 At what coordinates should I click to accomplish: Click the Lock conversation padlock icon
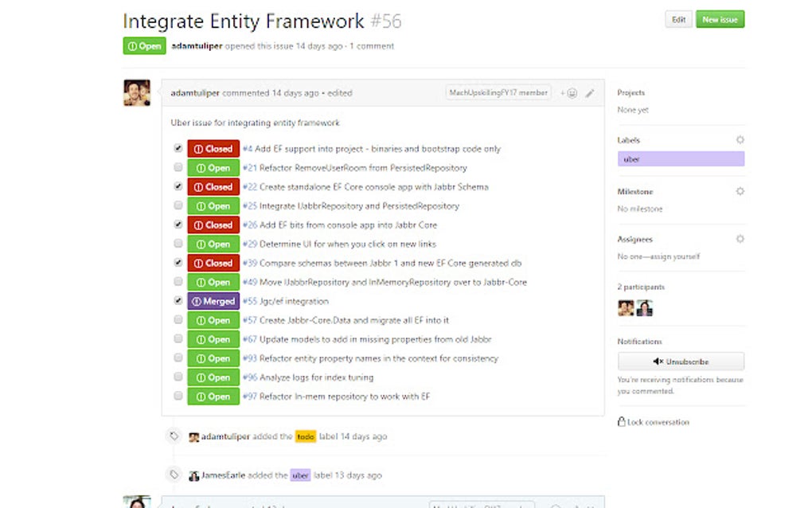(622, 421)
